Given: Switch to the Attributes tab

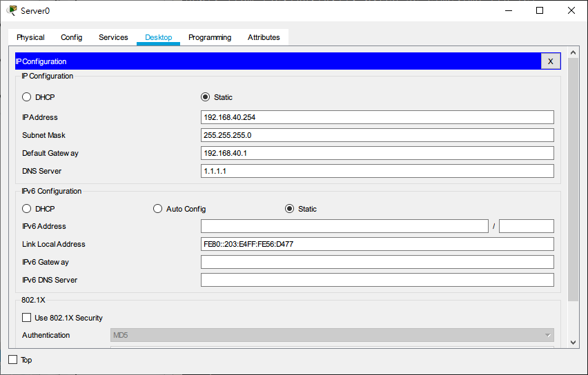Looking at the screenshot, I should coord(264,37).
